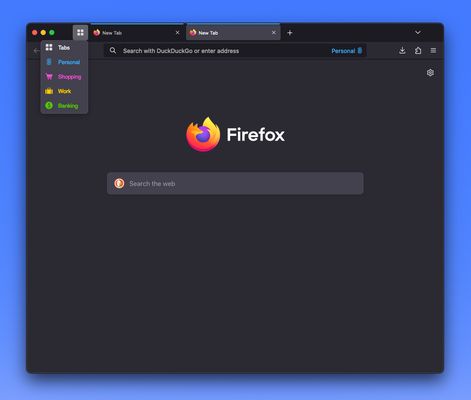Select Tabs entry in container menu
Image resolution: width=471 pixels, height=400 pixels.
click(64, 47)
